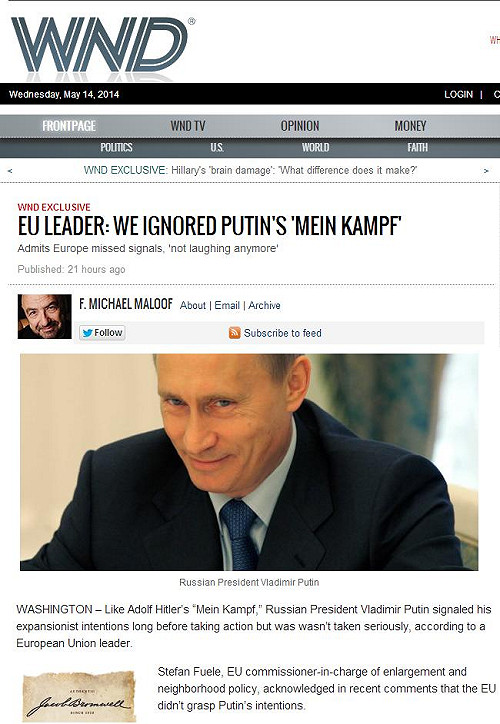Click the LOGIN link
The height and width of the screenshot is (724, 500).
click(x=458, y=94)
